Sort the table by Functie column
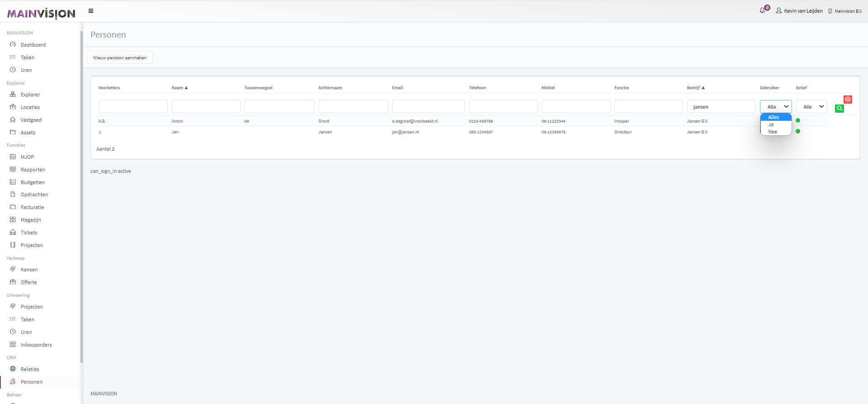The width and height of the screenshot is (868, 404). (x=622, y=88)
